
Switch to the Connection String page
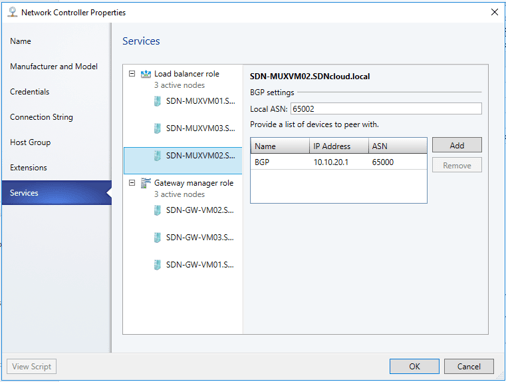(41, 117)
